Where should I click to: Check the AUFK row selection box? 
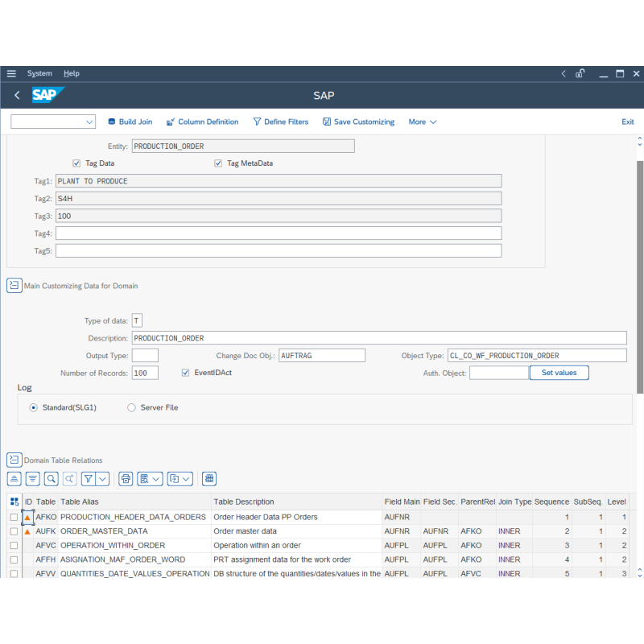coord(14,531)
